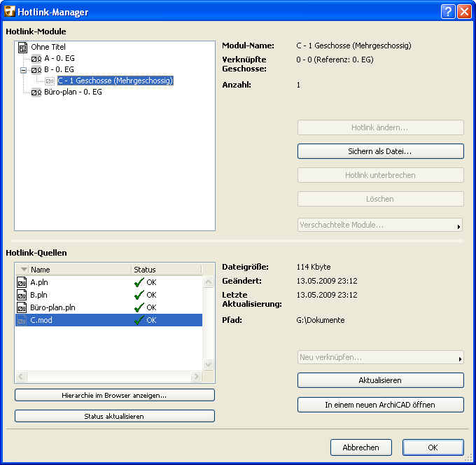Click the Hotlink unterbrechen button
The image size is (476, 465).
(380, 175)
